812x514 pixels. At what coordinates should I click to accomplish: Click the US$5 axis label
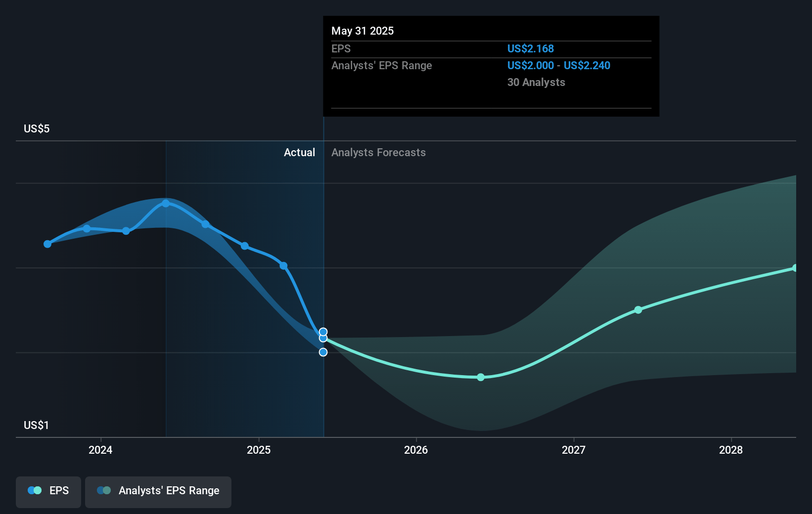[37, 129]
